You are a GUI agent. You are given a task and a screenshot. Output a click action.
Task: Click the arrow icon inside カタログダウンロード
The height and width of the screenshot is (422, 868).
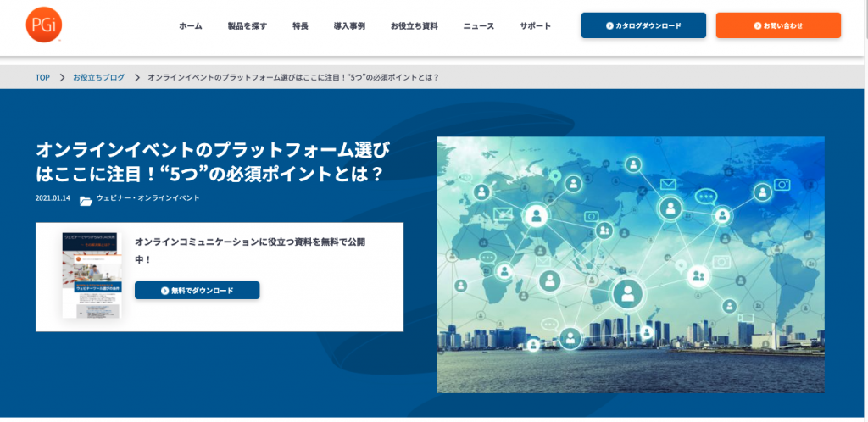pos(609,26)
